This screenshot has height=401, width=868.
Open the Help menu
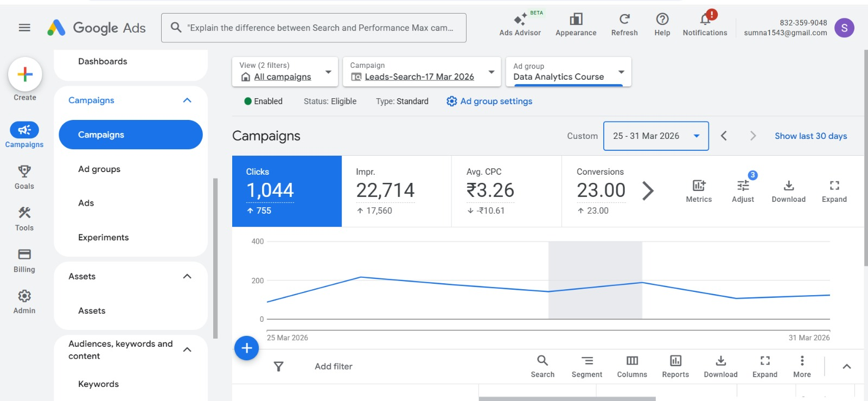click(x=662, y=24)
